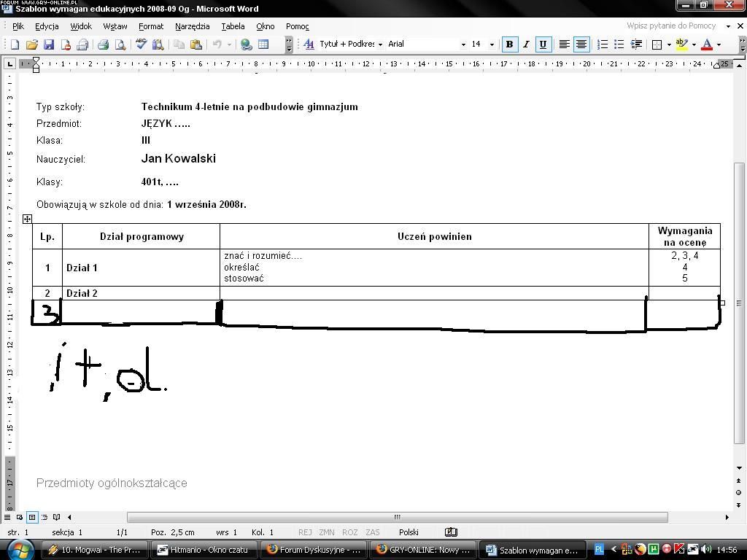Toggle Print Layout view button
747x560 pixels.
[32, 517]
